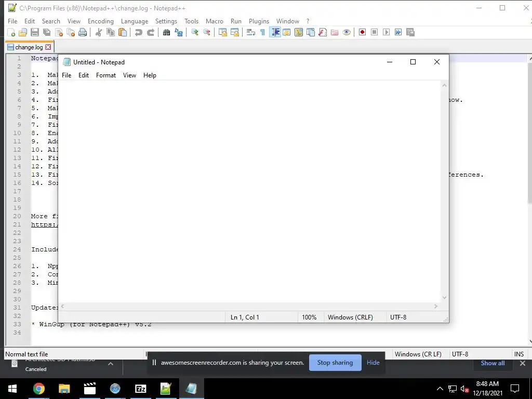
Task: Open View menu in Notepad window
Action: coord(129,75)
